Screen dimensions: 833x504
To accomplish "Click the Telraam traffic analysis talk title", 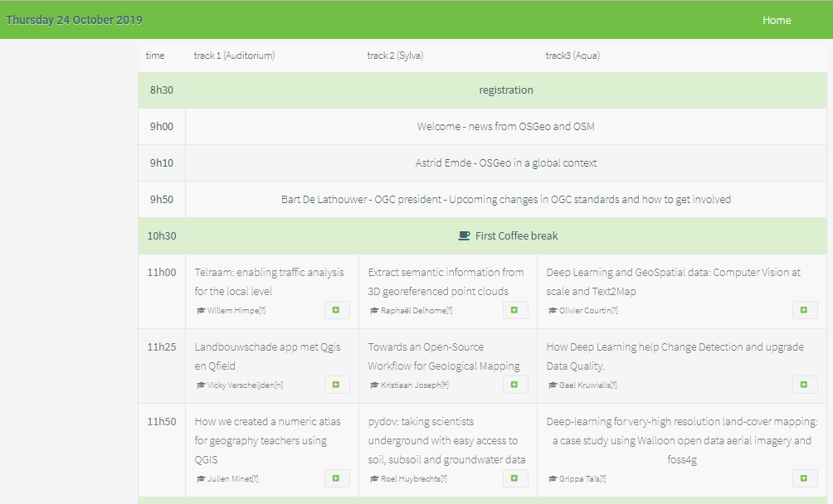I will pyautogui.click(x=269, y=282).
